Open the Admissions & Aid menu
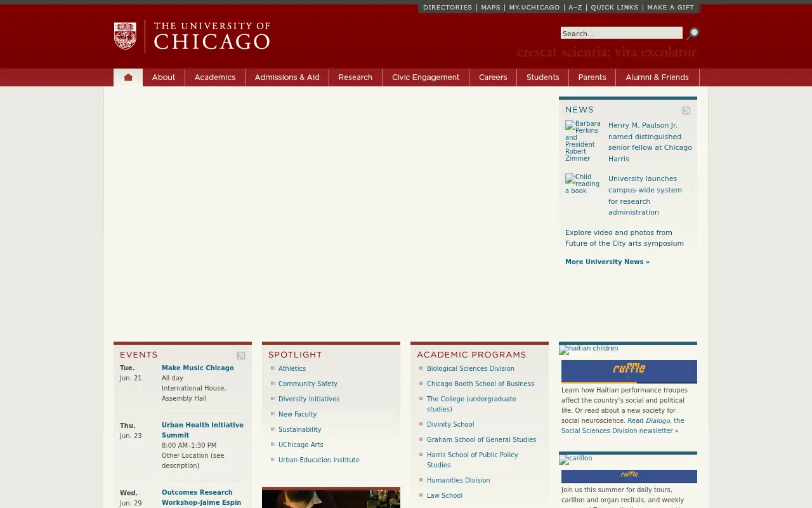This screenshot has width=812, height=508. coord(287,77)
